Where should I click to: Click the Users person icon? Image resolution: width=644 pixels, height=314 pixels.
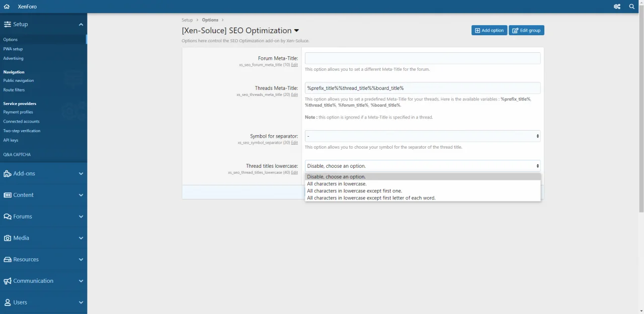[7, 303]
